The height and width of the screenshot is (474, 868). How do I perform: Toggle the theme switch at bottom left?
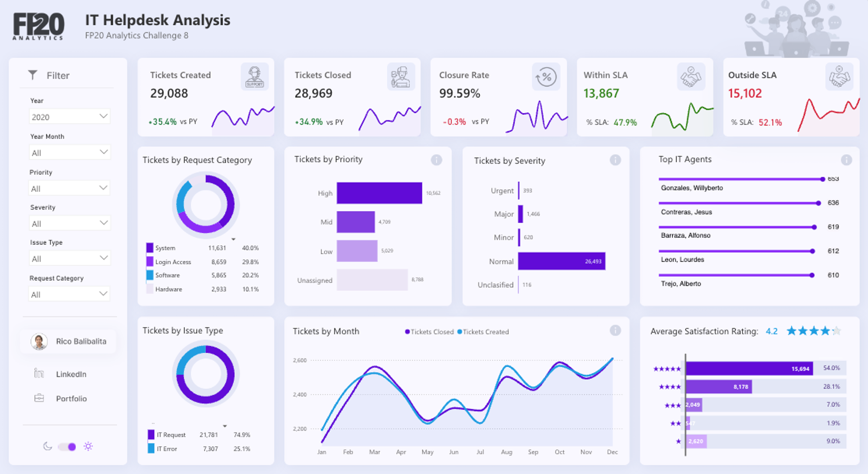(x=67, y=446)
